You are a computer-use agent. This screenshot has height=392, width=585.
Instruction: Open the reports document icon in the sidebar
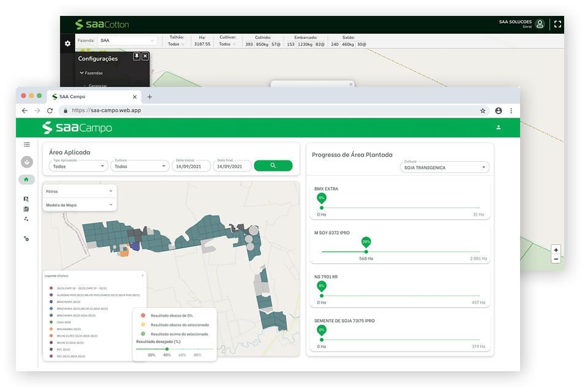(26, 209)
